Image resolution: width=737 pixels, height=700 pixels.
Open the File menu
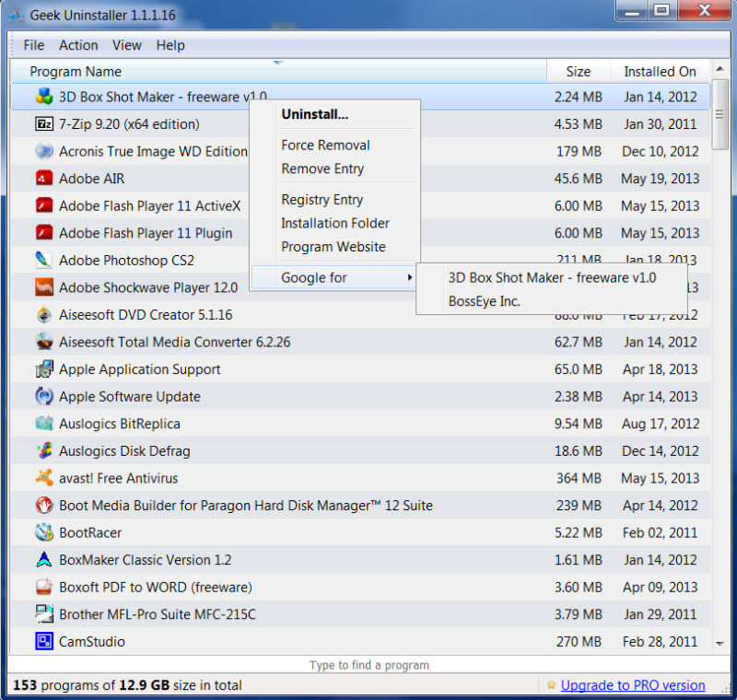pos(34,45)
